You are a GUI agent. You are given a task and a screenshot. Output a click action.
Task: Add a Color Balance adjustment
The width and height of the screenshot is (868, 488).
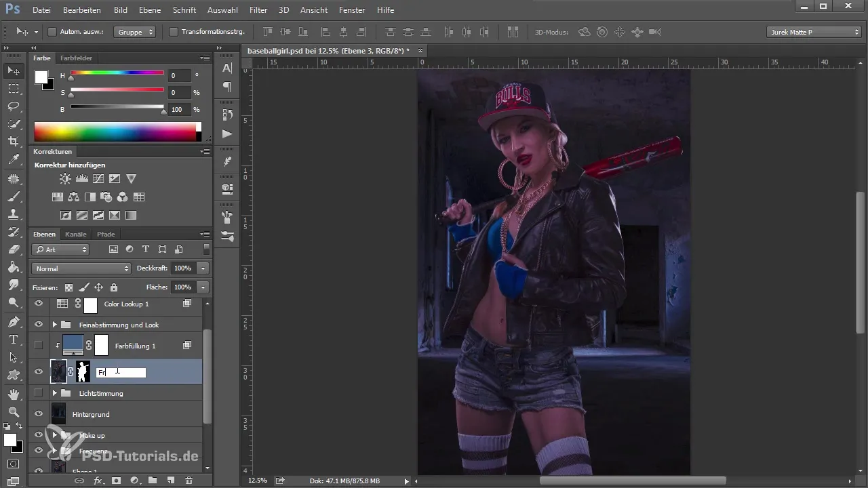click(74, 197)
